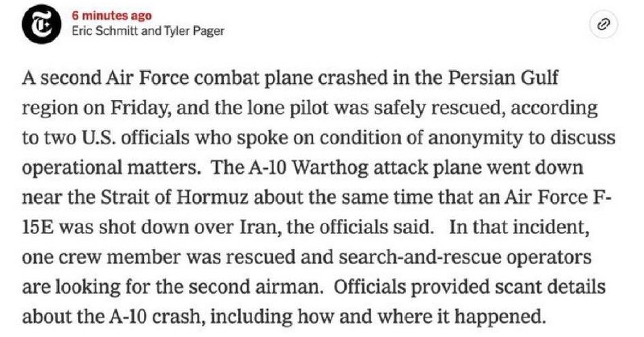Screen dimensions: 644x337
Task: Open author Eric Schmitt's name
Action: pos(106,31)
